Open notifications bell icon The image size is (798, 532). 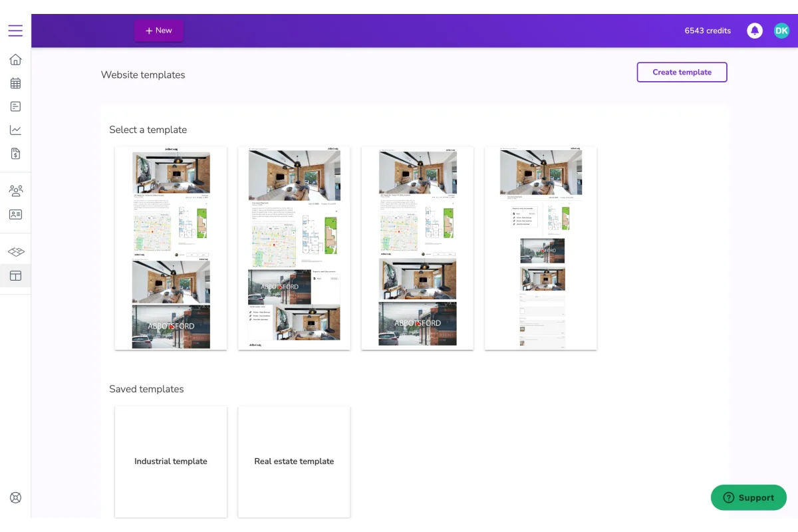pyautogui.click(x=755, y=31)
